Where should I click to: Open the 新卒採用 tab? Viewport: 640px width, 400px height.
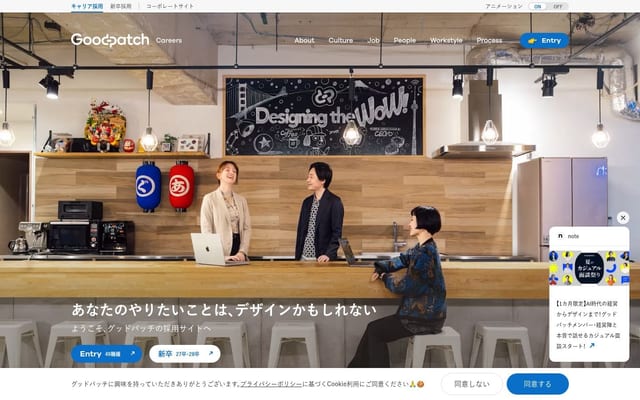point(121,6)
